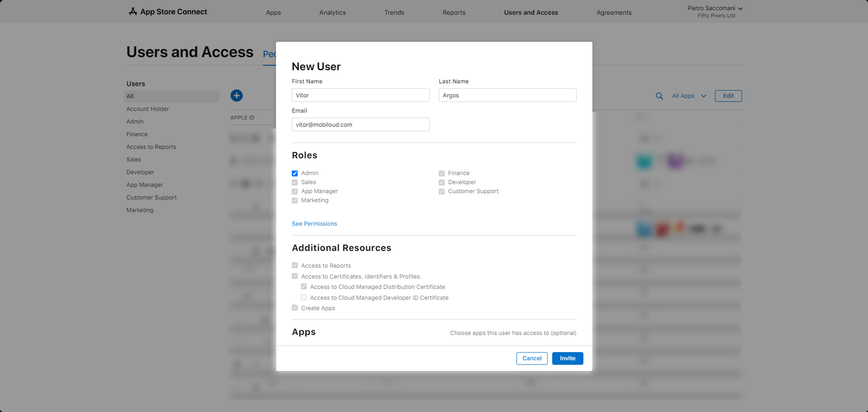Click the Edit button in users list
Screen dimensions: 868x412
coord(728,96)
